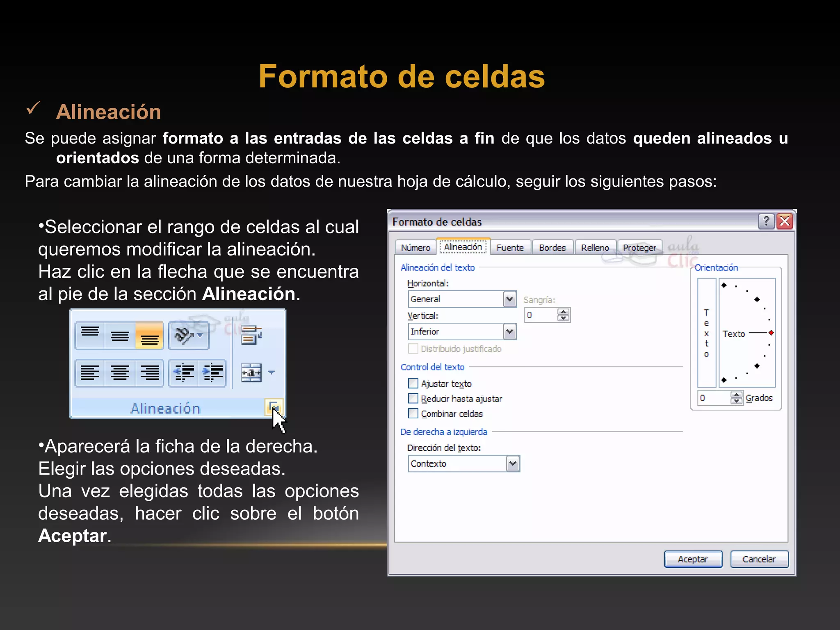The height and width of the screenshot is (630, 840).
Task: Click the Grados value field
Action: (x=714, y=398)
